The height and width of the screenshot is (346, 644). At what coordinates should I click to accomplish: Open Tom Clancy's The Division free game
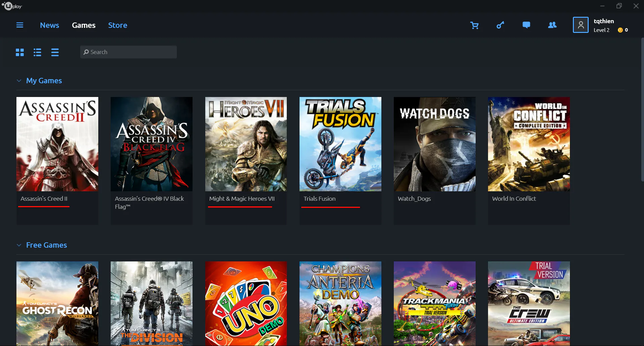click(152, 304)
